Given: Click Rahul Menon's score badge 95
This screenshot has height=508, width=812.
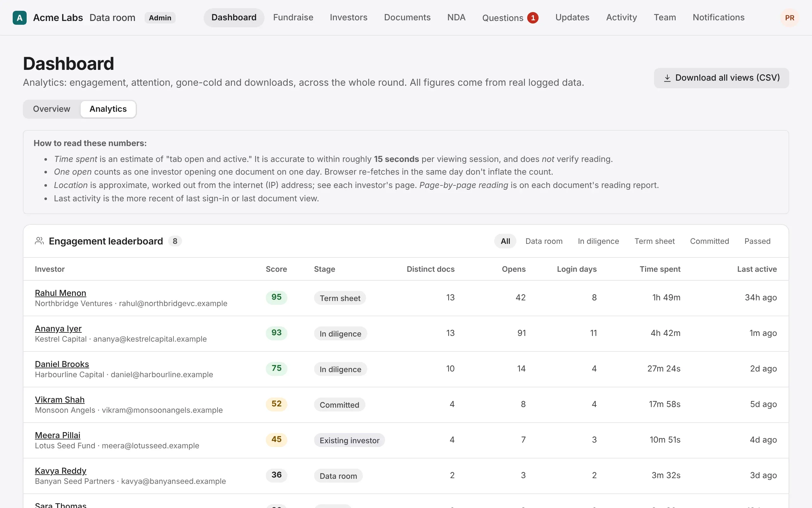Looking at the screenshot, I should point(276,297).
